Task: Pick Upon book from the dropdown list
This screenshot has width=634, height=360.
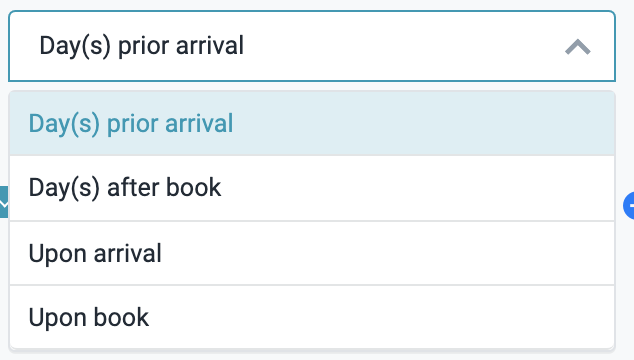Action: (x=312, y=317)
